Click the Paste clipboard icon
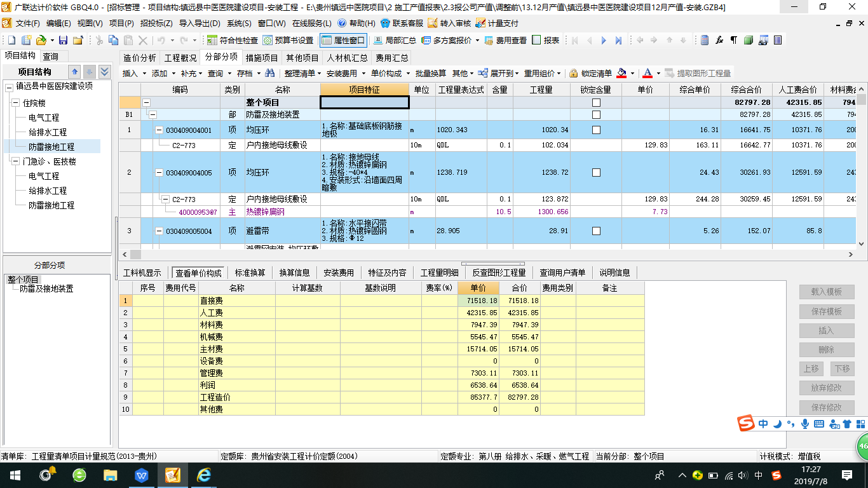 coord(128,40)
